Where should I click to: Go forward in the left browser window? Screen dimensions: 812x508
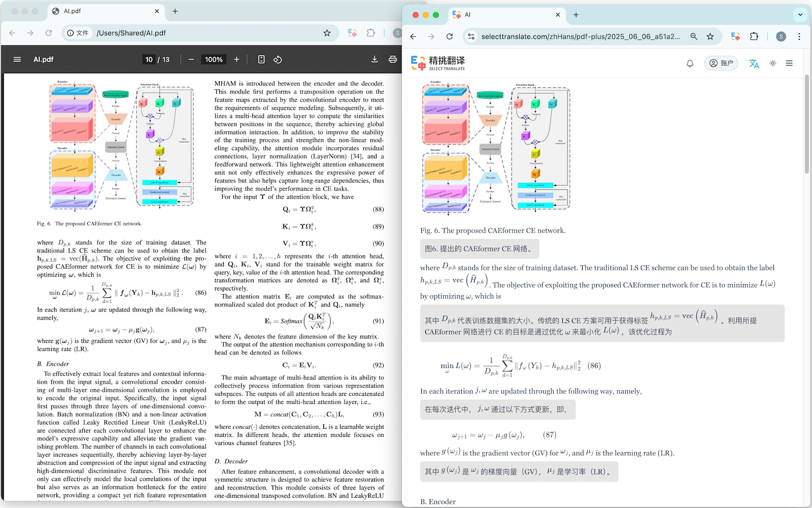coord(30,33)
